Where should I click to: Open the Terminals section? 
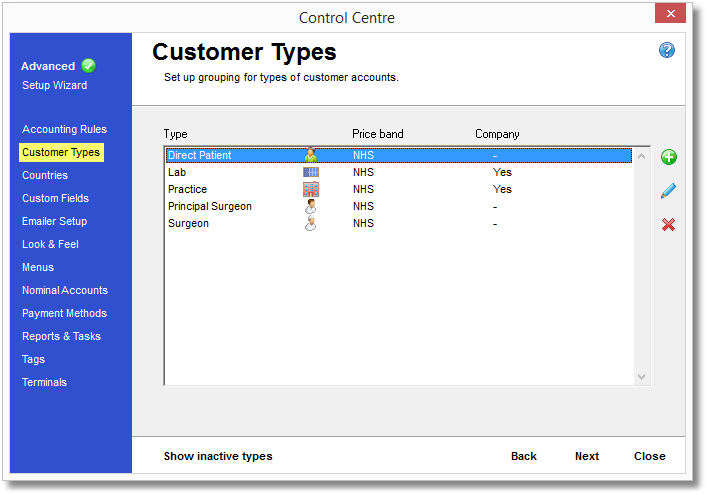pyautogui.click(x=44, y=382)
